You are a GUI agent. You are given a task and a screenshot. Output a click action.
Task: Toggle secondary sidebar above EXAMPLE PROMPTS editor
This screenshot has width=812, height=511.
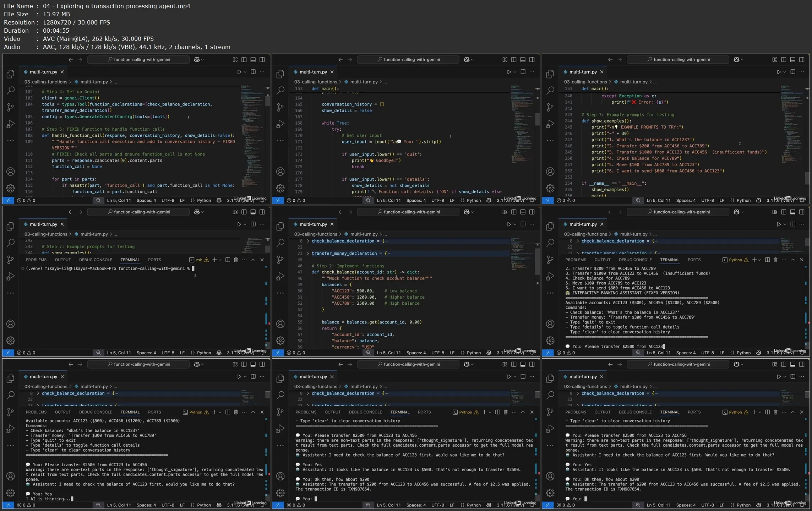802,60
